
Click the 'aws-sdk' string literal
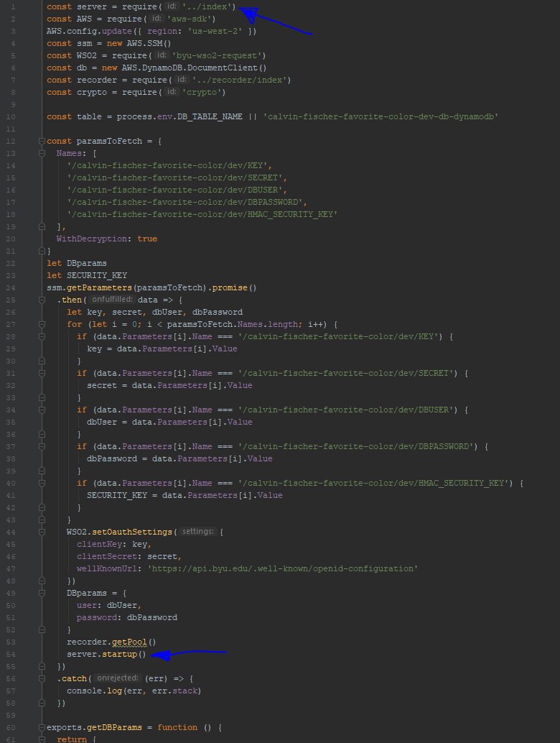pos(190,19)
